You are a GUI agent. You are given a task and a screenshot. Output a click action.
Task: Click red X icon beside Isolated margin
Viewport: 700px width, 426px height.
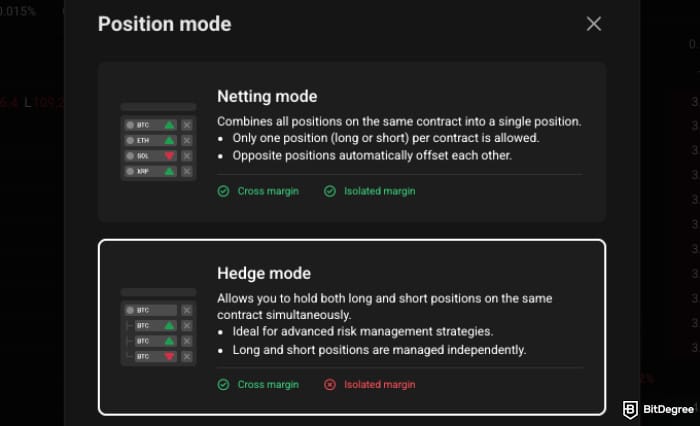pyautogui.click(x=330, y=384)
